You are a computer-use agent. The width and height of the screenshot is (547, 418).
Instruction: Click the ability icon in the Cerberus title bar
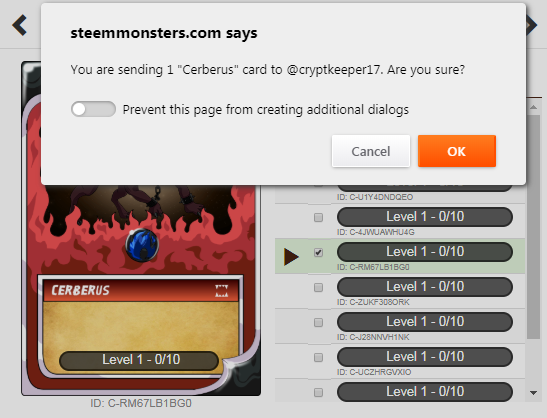coord(222,290)
